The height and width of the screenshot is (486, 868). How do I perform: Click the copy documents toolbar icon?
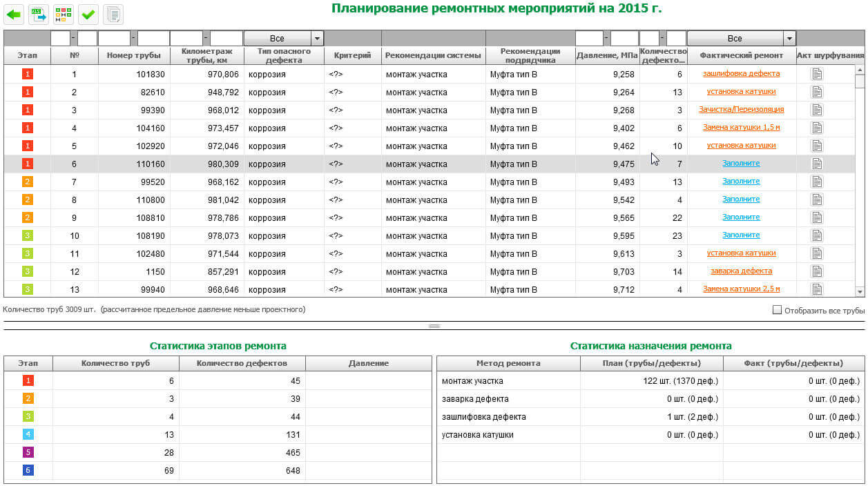point(113,14)
